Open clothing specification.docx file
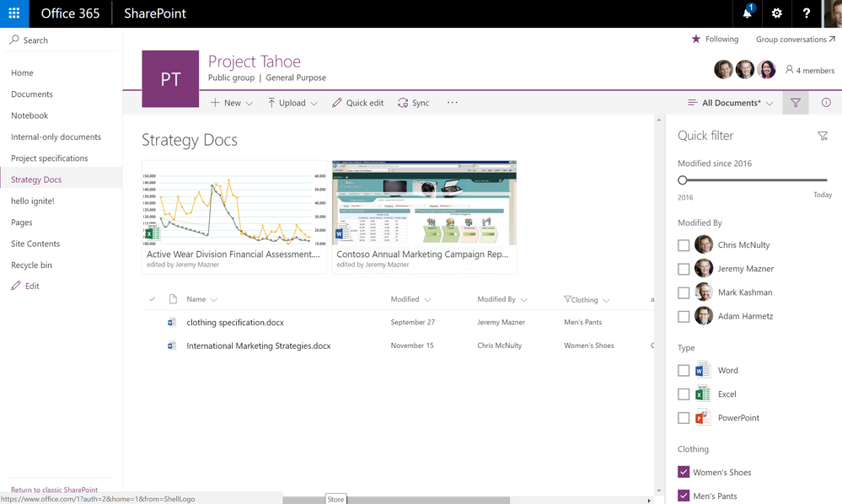842x504 pixels. (x=235, y=322)
